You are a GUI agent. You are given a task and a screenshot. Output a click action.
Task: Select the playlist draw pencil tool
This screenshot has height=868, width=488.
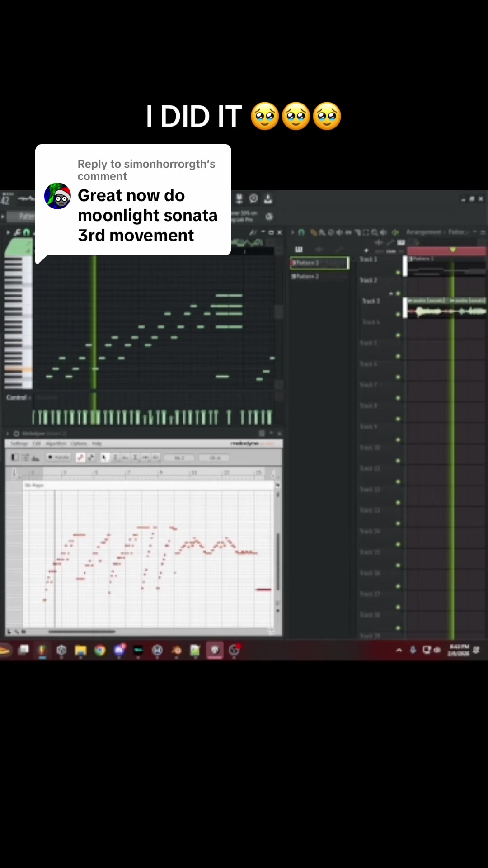(314, 232)
